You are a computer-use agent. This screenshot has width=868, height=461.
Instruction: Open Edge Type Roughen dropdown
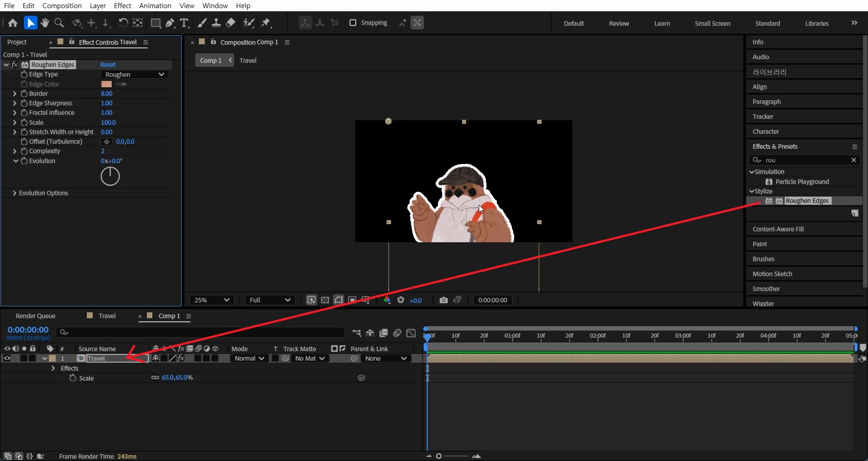pos(135,75)
